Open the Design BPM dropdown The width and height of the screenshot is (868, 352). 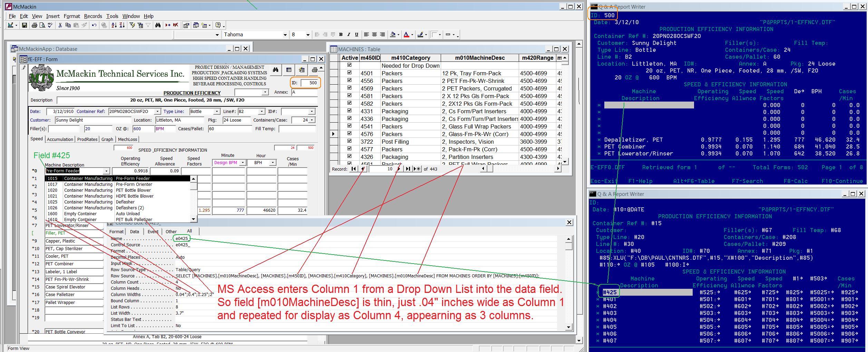(x=242, y=163)
